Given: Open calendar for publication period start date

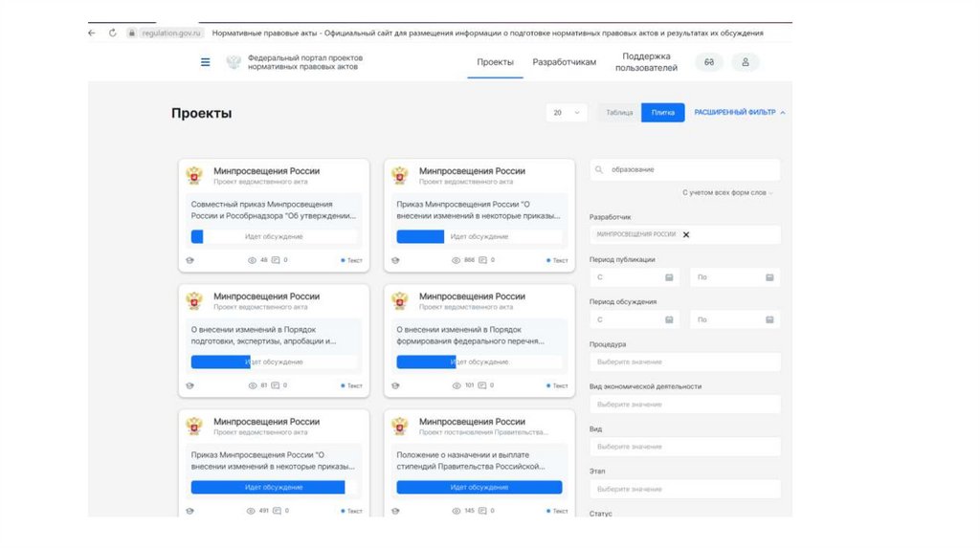Looking at the screenshot, I should pyautogui.click(x=669, y=277).
